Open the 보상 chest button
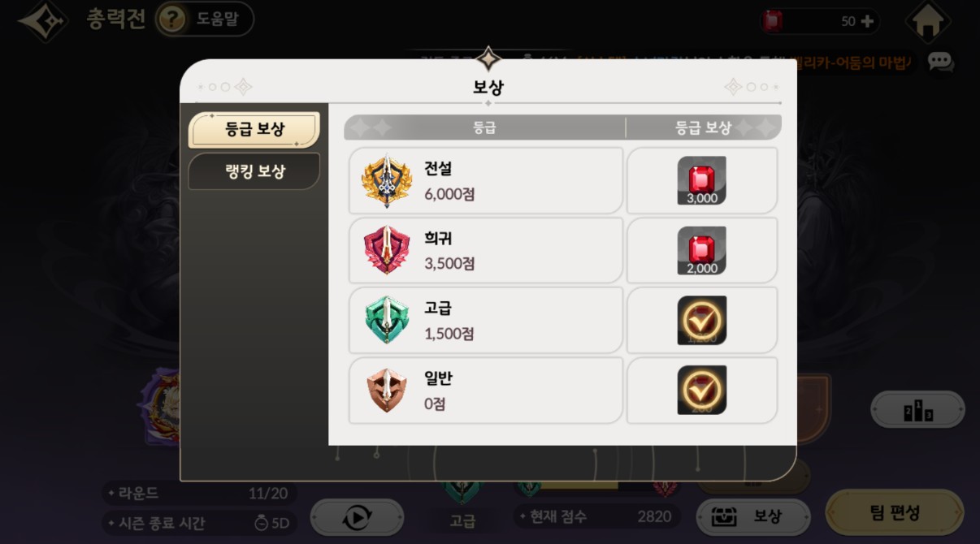This screenshot has width=980, height=544. pos(753,516)
